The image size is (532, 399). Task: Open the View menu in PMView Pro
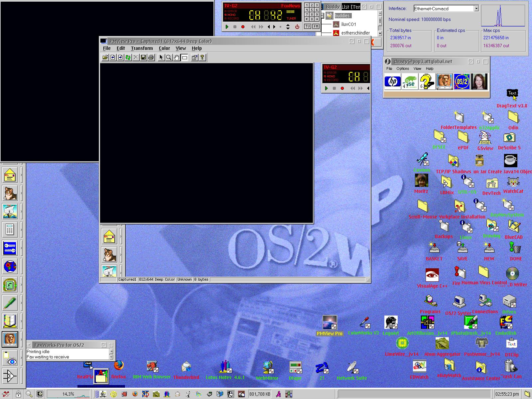point(181,48)
